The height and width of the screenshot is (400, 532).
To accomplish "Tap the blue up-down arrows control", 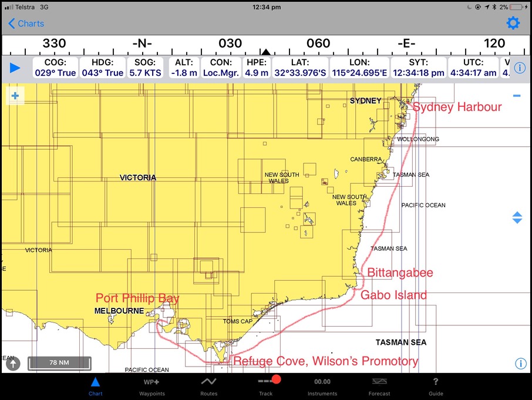I will [x=517, y=217].
